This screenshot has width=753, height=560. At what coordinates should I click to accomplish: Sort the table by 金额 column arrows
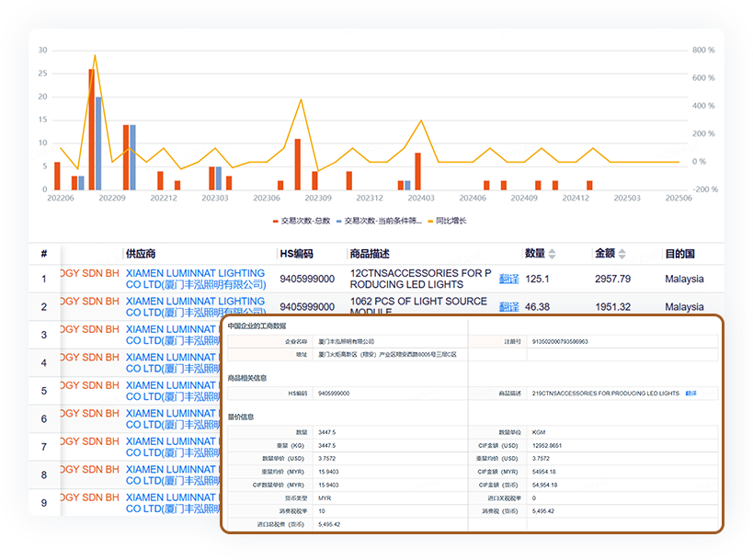click(x=622, y=254)
